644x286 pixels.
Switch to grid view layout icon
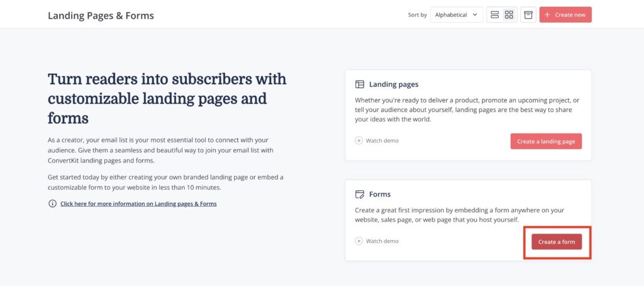[x=509, y=15]
